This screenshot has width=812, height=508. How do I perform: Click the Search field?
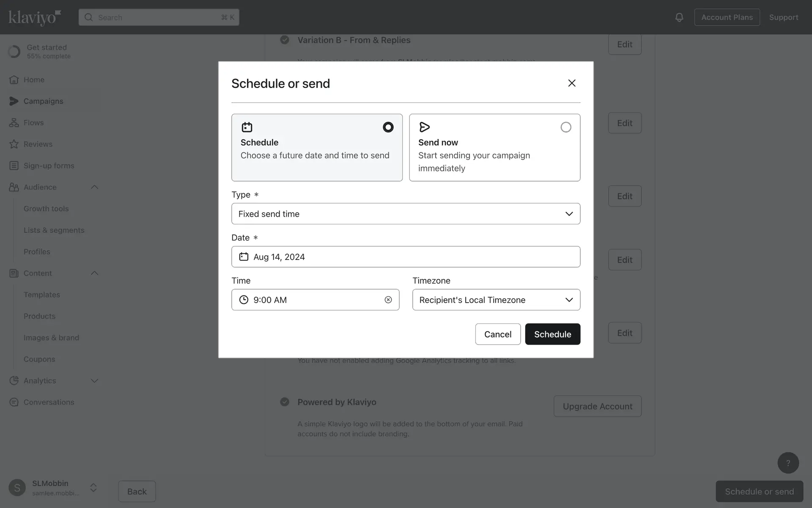point(159,17)
